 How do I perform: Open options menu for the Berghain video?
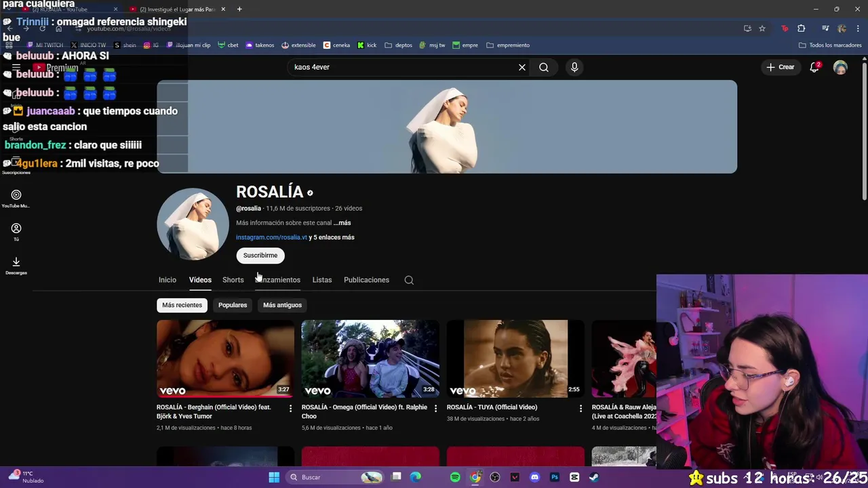coord(290,408)
